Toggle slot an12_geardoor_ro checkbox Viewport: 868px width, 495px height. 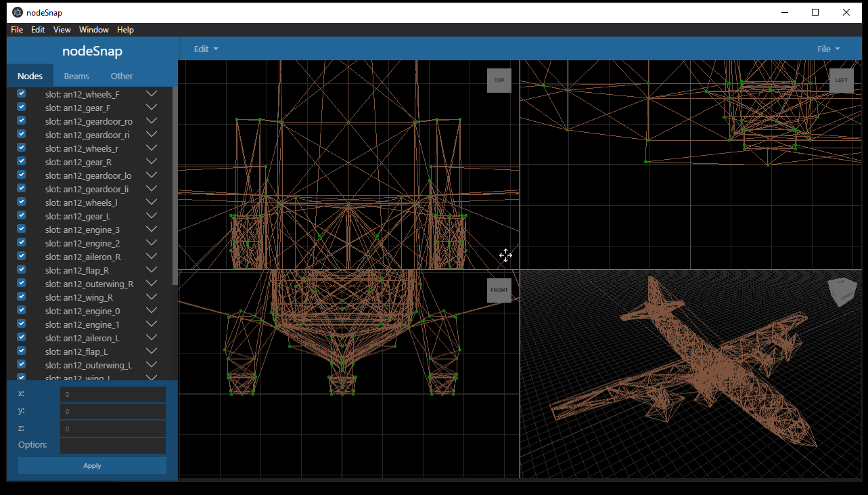pyautogui.click(x=21, y=121)
